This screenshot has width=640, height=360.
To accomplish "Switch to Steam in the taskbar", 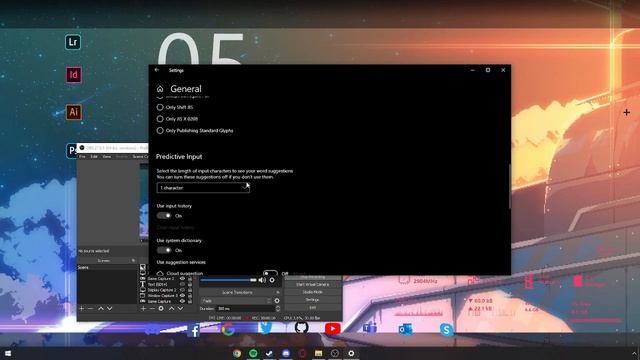I will click(269, 353).
